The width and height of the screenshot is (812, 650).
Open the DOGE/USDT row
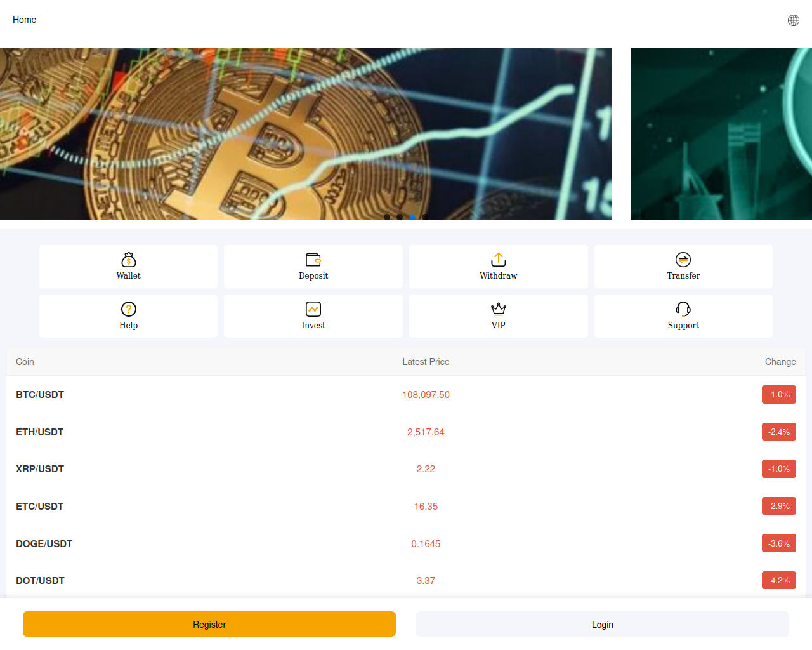click(406, 544)
